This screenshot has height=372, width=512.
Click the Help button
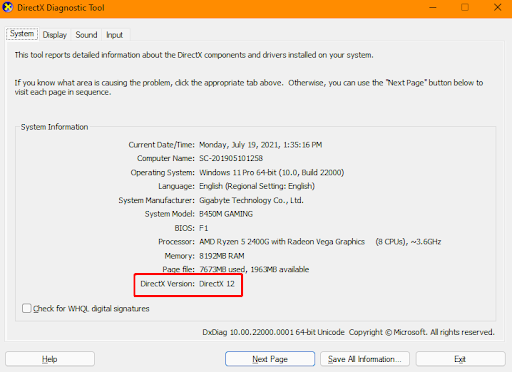[x=50, y=359]
